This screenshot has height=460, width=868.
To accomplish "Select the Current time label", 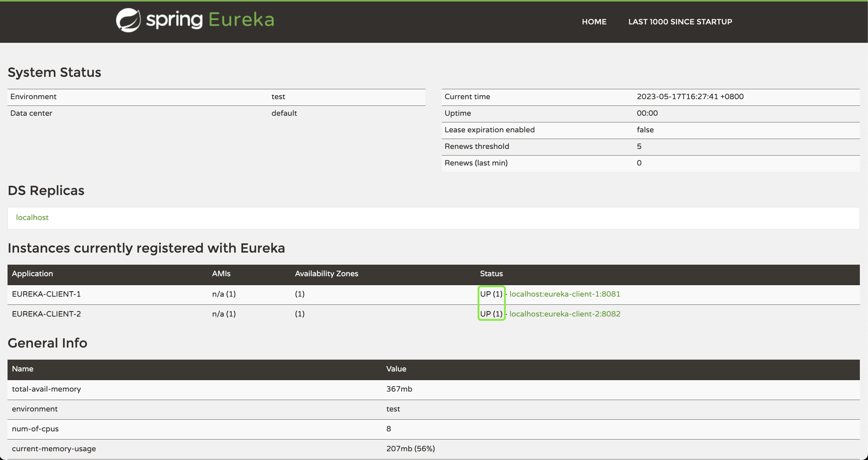I will pyautogui.click(x=467, y=97).
